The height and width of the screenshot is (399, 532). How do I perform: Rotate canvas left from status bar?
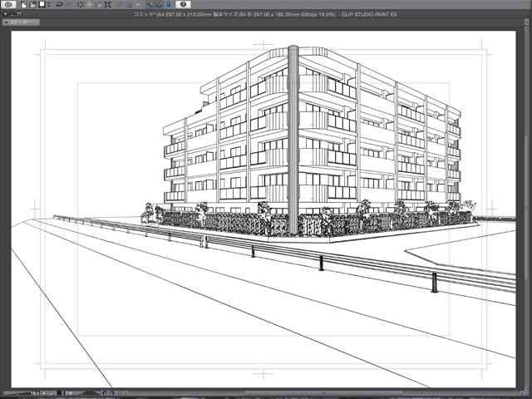105,393
